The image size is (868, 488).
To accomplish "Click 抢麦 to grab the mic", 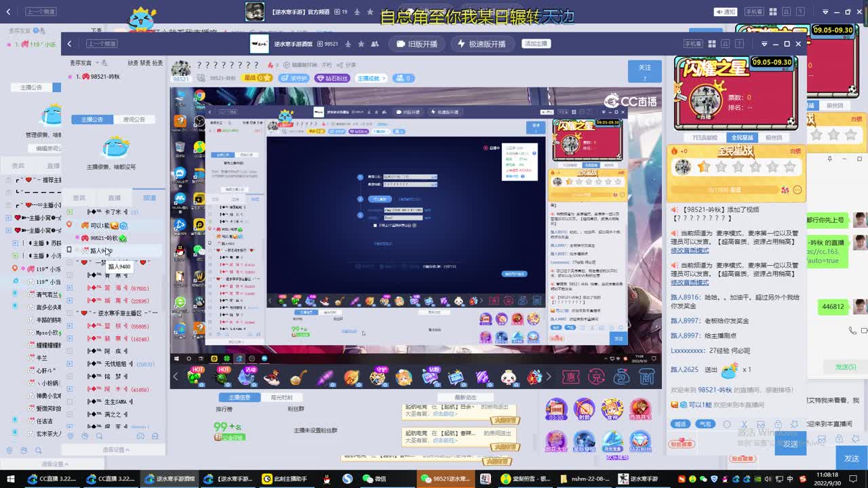I will coord(157,63).
